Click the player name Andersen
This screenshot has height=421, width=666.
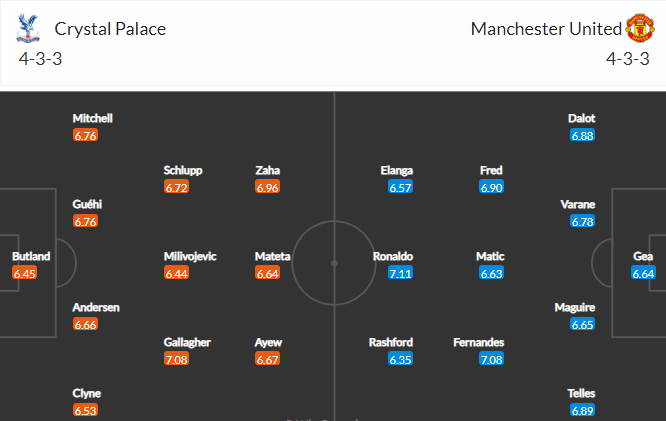(x=96, y=307)
